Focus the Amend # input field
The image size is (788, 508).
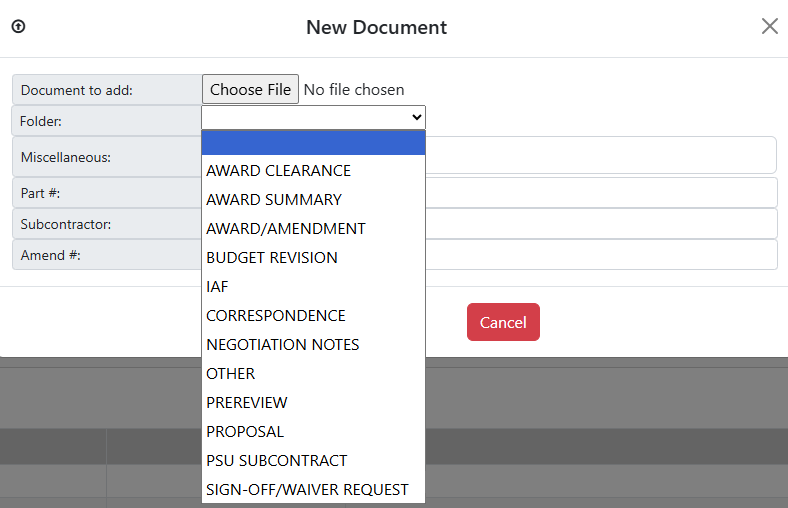click(601, 255)
